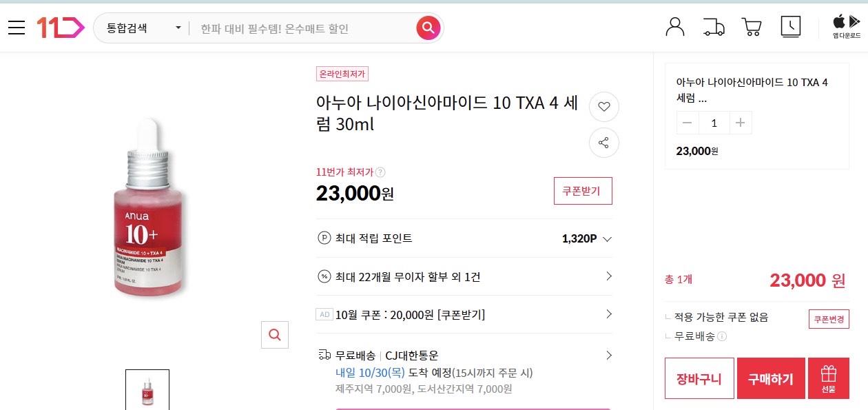Click the 선물 gift icon
The image size is (868, 410).
point(828,378)
